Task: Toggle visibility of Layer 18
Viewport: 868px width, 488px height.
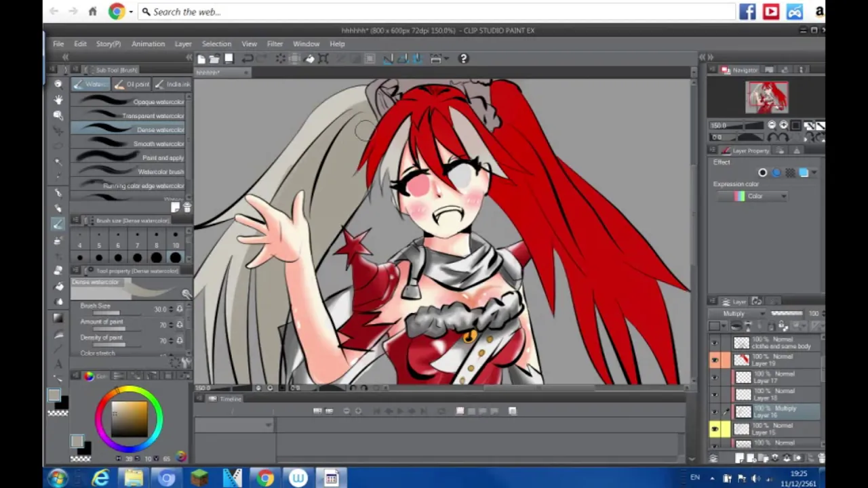Action: [714, 394]
